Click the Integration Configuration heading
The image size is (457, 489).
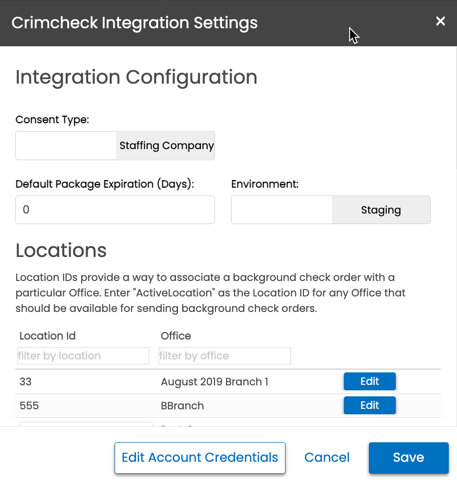point(136,77)
